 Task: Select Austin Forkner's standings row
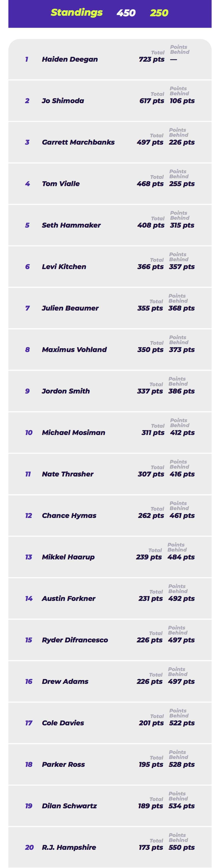click(x=110, y=598)
